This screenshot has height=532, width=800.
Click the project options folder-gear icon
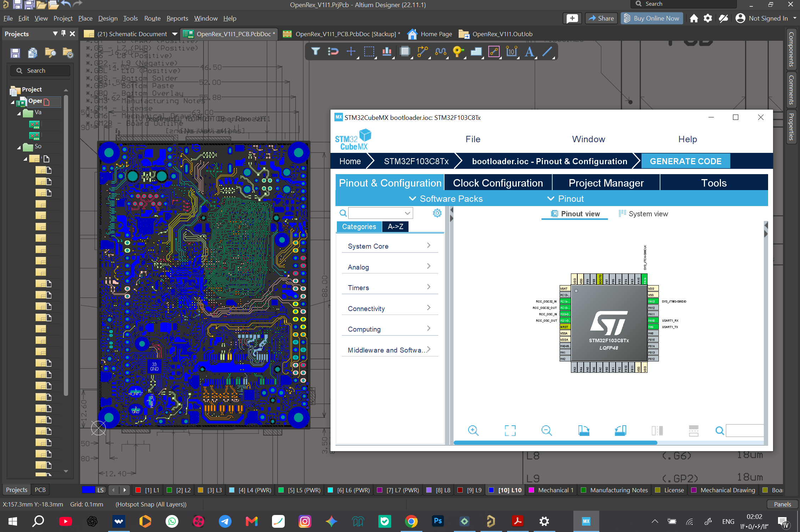point(68,53)
